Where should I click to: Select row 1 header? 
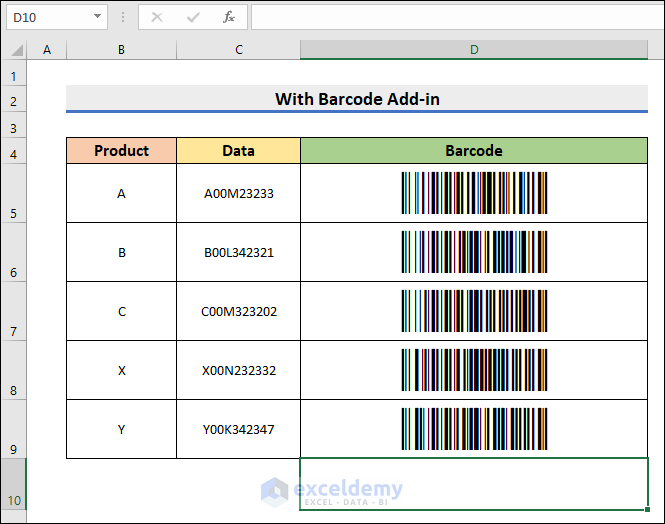[x=14, y=73]
